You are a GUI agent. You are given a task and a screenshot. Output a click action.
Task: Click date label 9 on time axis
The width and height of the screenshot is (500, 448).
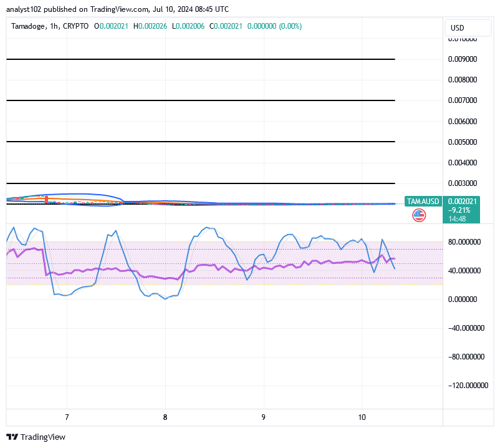point(263,417)
